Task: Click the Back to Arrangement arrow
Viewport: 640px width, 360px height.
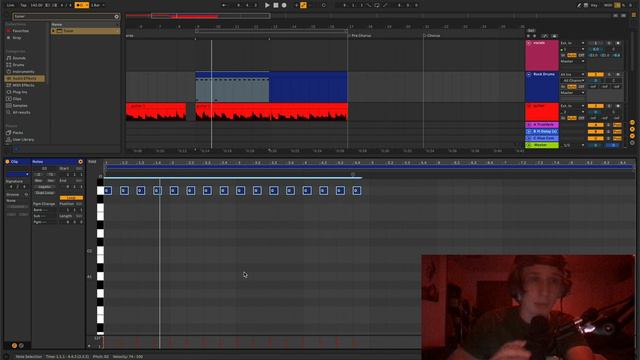Action: (x=224, y=5)
